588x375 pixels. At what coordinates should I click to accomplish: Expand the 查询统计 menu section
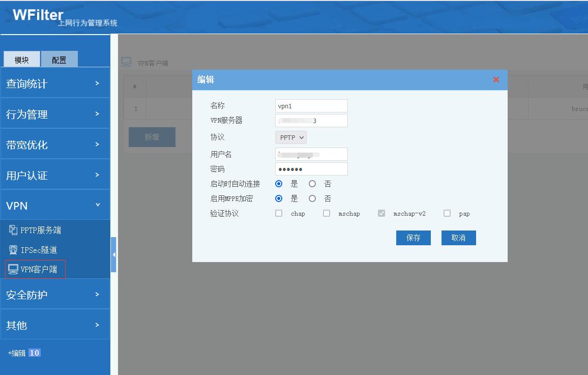click(x=55, y=83)
